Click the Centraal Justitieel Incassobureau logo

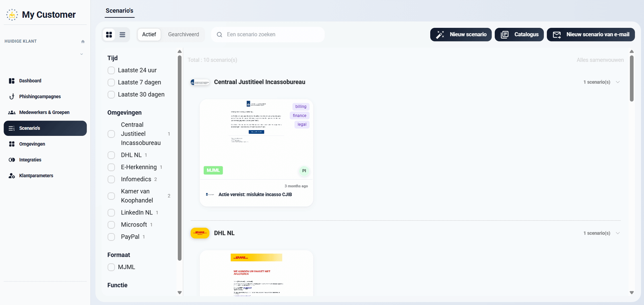pos(200,82)
